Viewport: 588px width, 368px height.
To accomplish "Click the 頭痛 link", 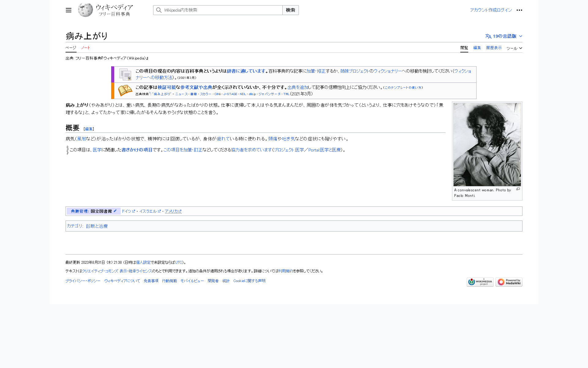I will click(x=273, y=139).
